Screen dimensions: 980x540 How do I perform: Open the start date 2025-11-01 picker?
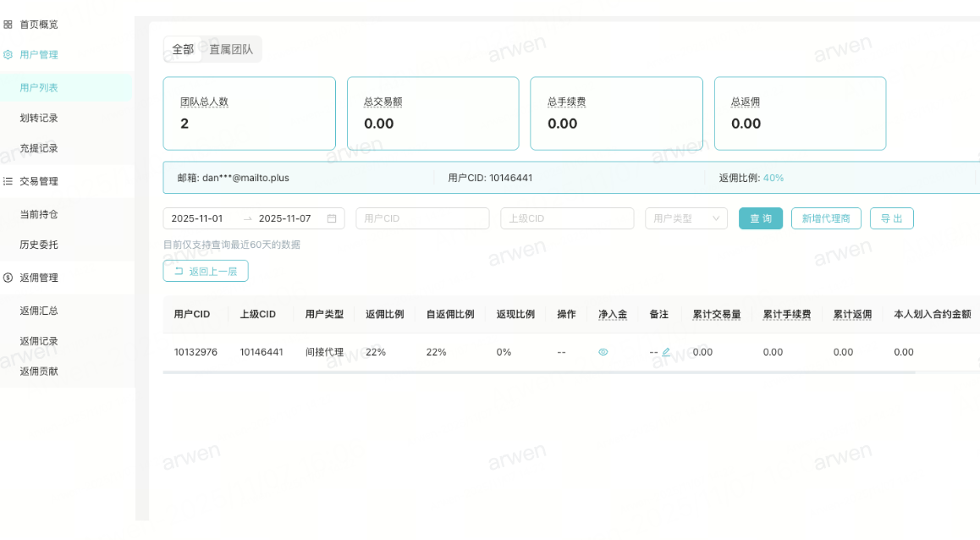197,218
